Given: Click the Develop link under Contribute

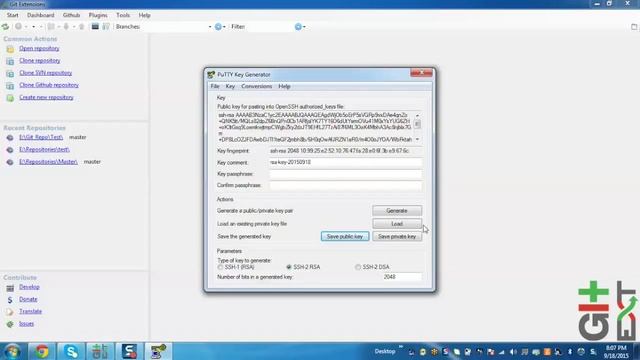Looking at the screenshot, I should (x=29, y=287).
